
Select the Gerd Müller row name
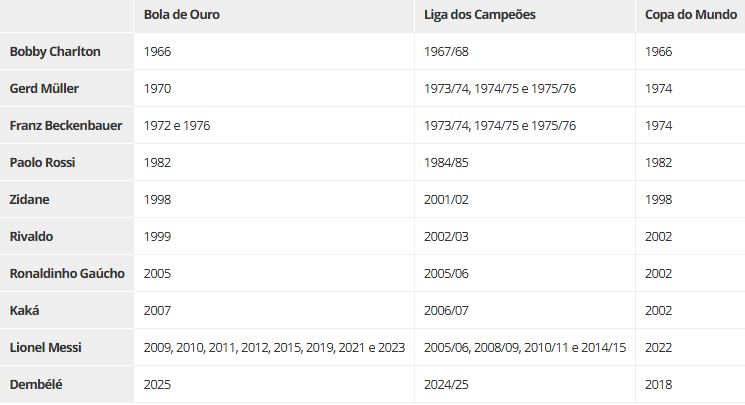[44, 88]
